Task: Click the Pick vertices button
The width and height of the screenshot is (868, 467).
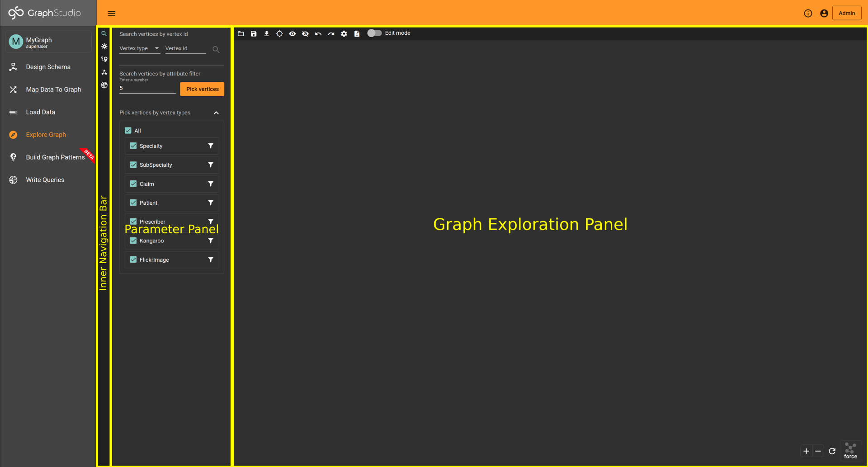Action: click(x=202, y=89)
